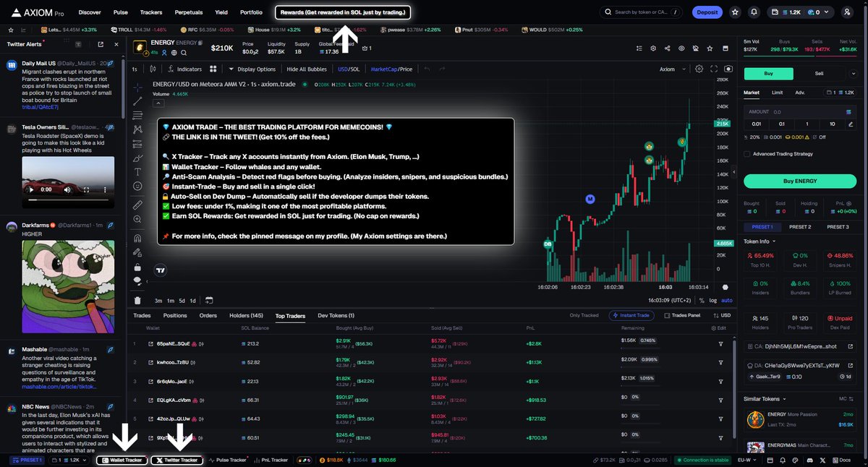
Task: Expand the Display Options dropdown
Action: click(252, 69)
